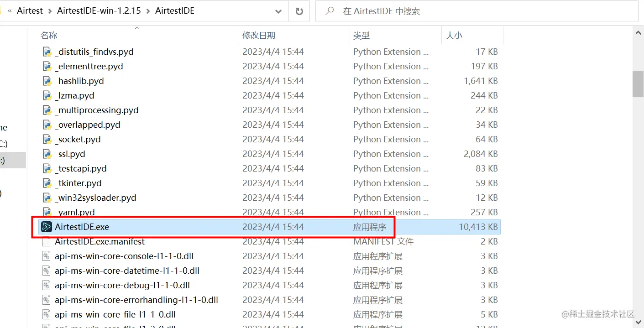
Task: Click the _lzma.pyd file icon
Action: click(x=47, y=95)
